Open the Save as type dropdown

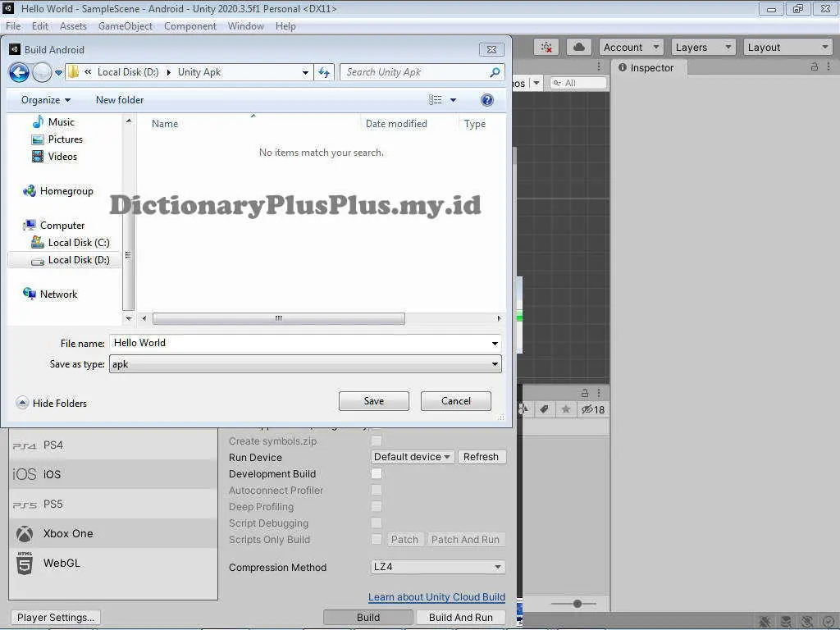(x=305, y=364)
